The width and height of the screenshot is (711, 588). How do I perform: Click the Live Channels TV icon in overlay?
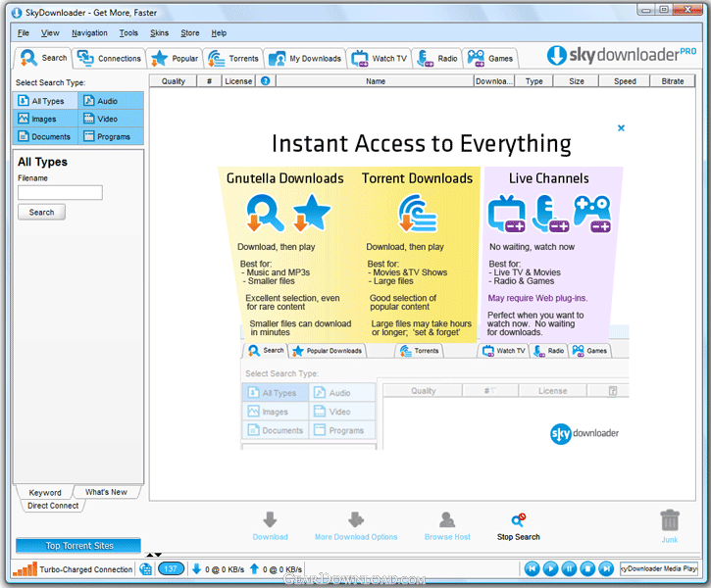click(x=506, y=214)
